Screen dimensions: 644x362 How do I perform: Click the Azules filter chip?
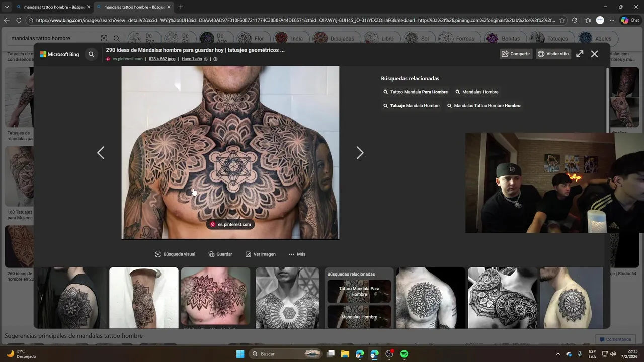coord(597,38)
